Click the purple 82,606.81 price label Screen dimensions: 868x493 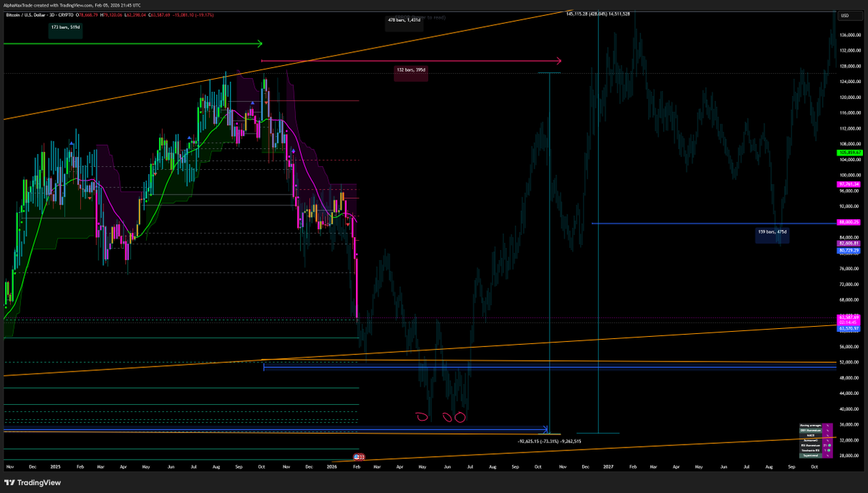[x=848, y=244]
